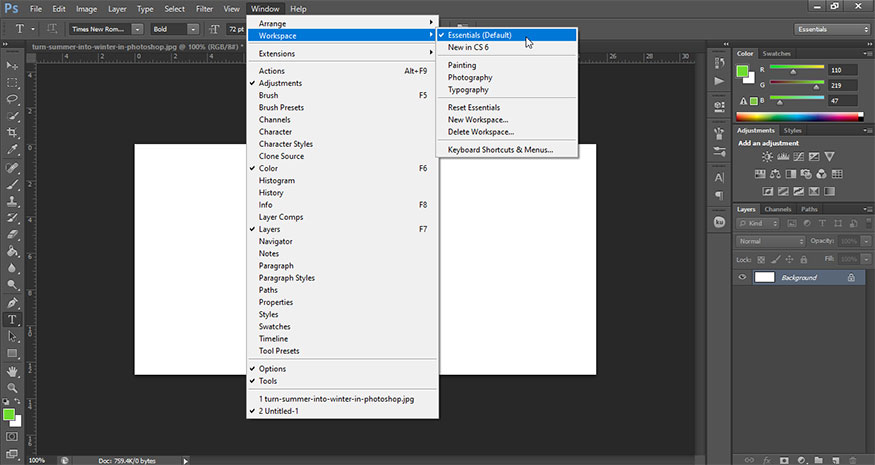Select the Lasso tool

click(x=12, y=99)
